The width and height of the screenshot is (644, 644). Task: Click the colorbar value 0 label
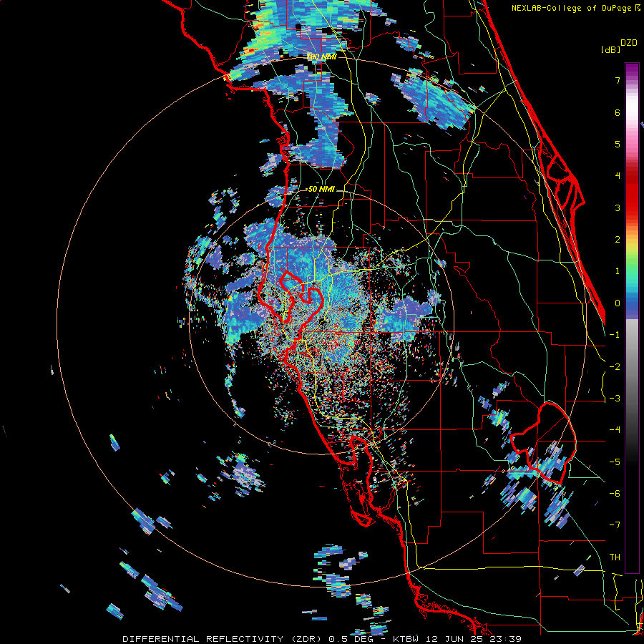click(618, 303)
